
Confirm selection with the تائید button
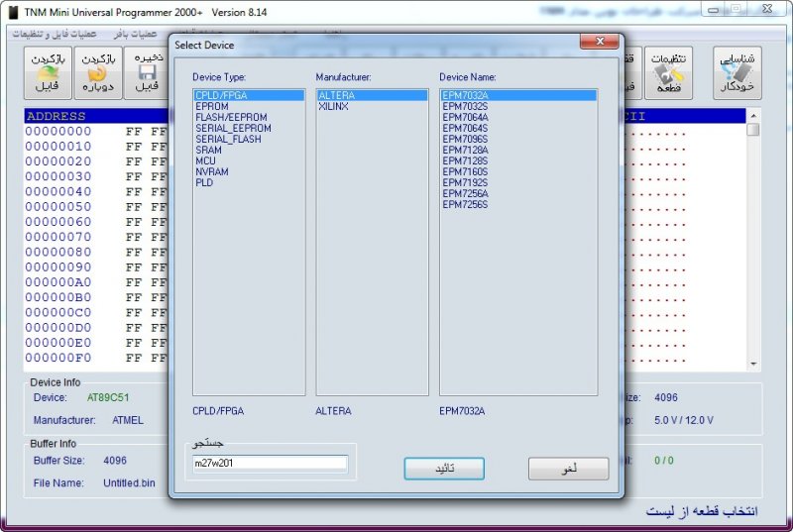click(444, 469)
